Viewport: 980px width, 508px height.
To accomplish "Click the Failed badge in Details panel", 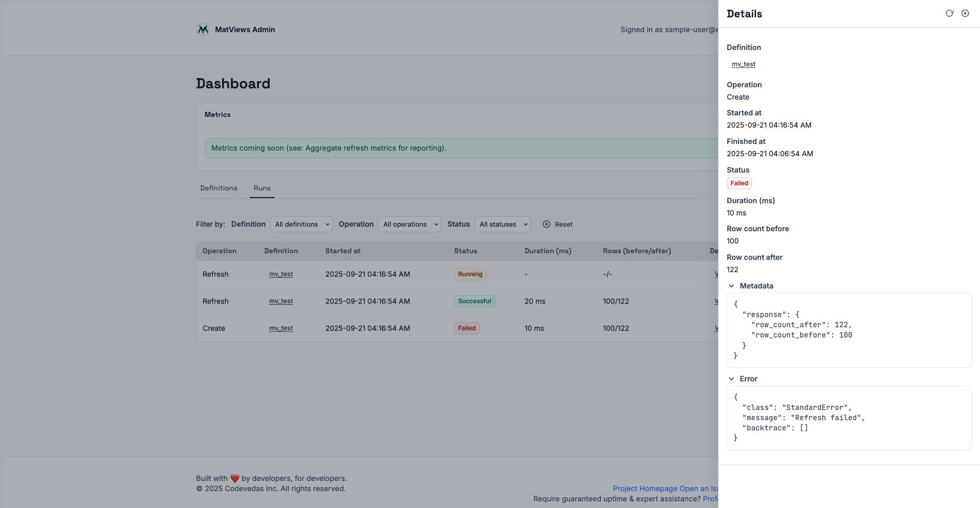I will 739,183.
